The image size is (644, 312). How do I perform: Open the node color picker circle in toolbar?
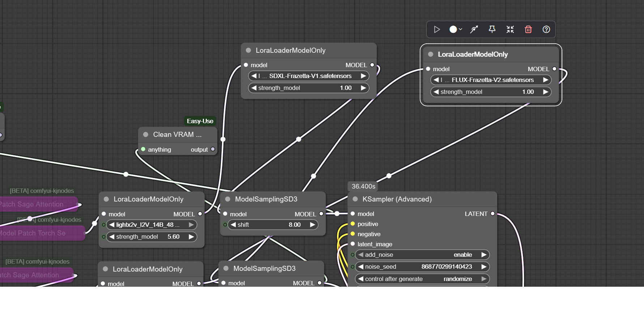click(x=456, y=29)
